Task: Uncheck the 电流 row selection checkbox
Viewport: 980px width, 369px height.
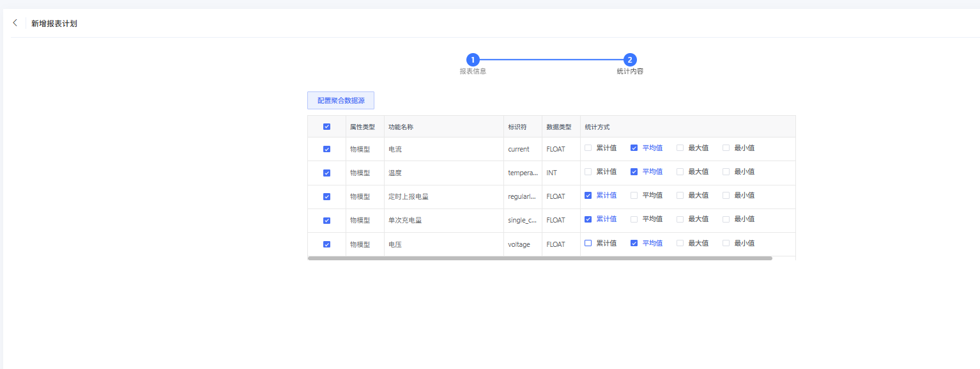Action: pyautogui.click(x=327, y=149)
